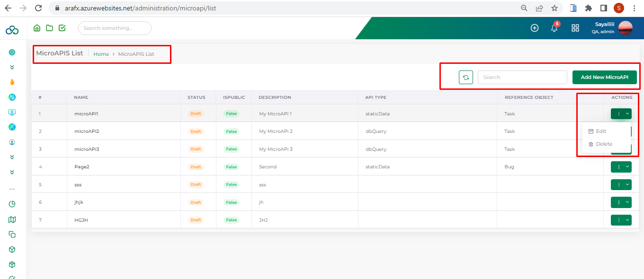The height and width of the screenshot is (279, 644).
Task: Click the refresh list icon button
Action: coord(466,77)
